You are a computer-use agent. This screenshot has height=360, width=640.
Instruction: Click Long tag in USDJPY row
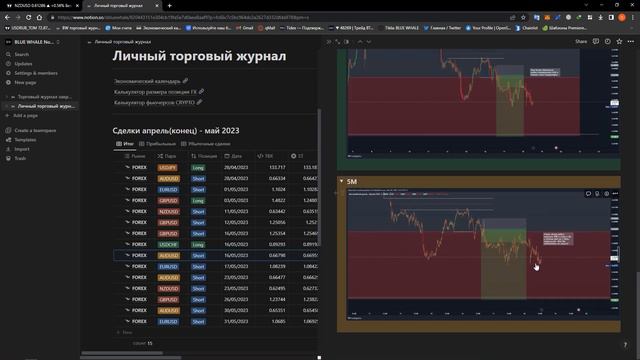[x=198, y=168]
